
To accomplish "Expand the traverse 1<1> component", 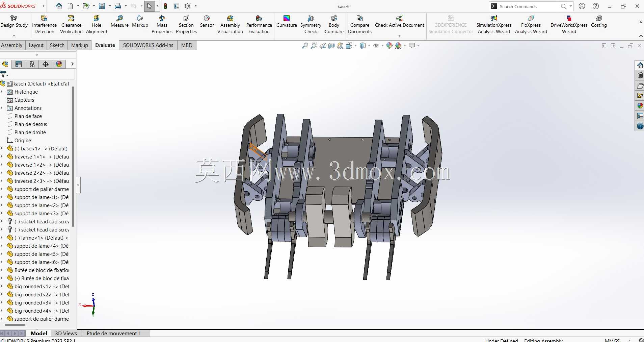I will pyautogui.click(x=2, y=156).
